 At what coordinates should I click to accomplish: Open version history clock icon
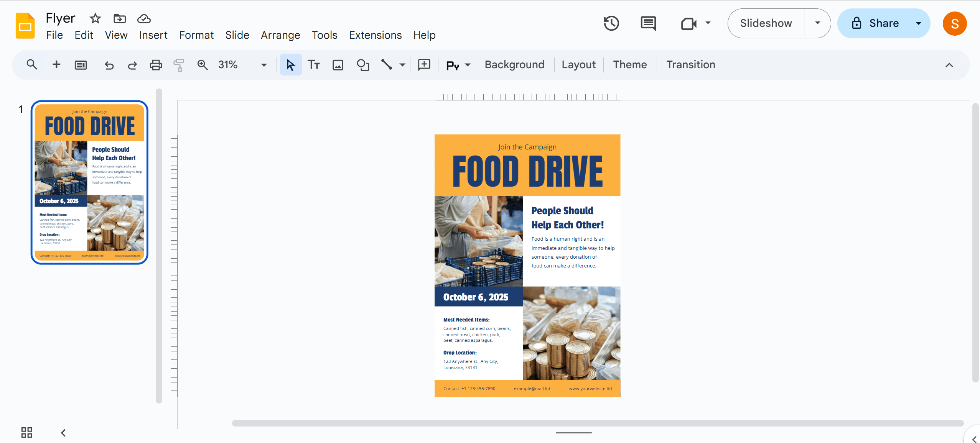click(x=611, y=23)
